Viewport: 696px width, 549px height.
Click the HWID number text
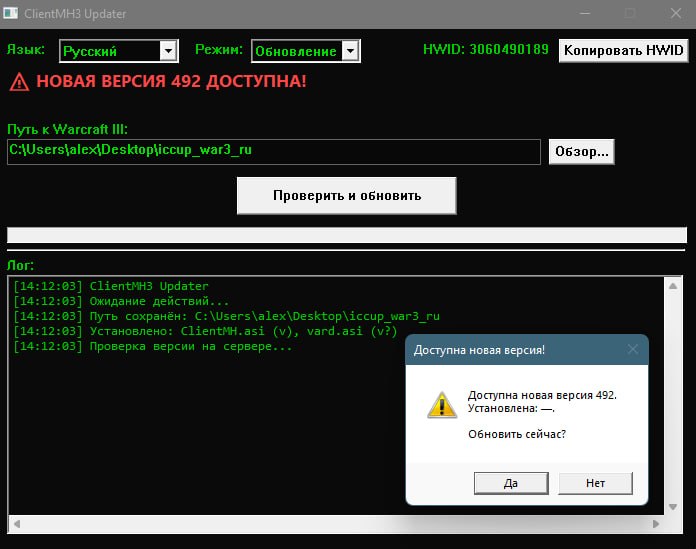click(x=509, y=49)
